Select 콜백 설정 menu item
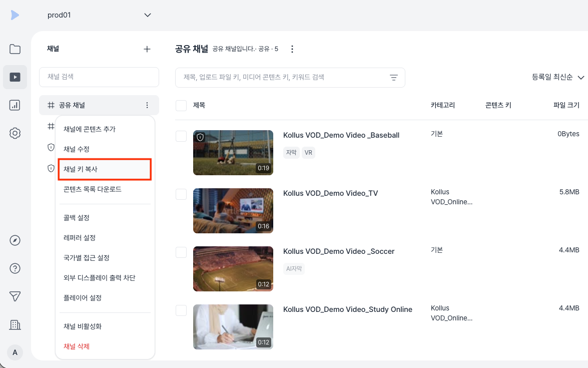The height and width of the screenshot is (368, 588). [x=105, y=218]
